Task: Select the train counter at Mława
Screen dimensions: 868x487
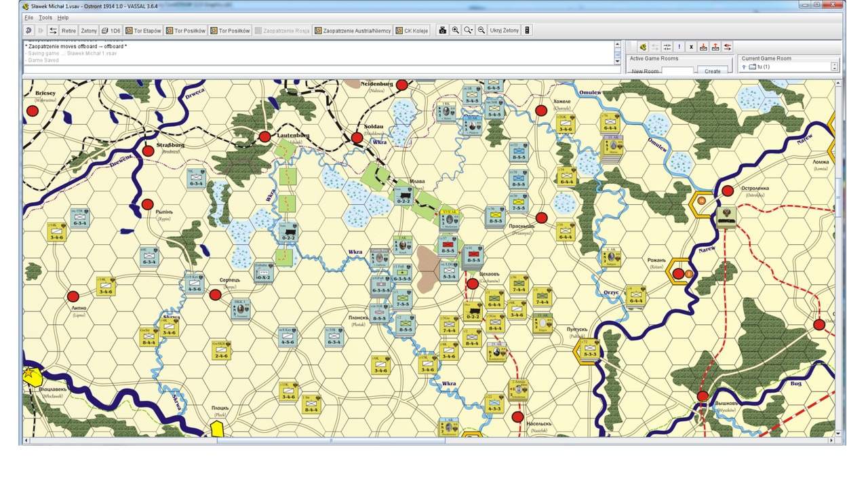Action: (x=403, y=196)
